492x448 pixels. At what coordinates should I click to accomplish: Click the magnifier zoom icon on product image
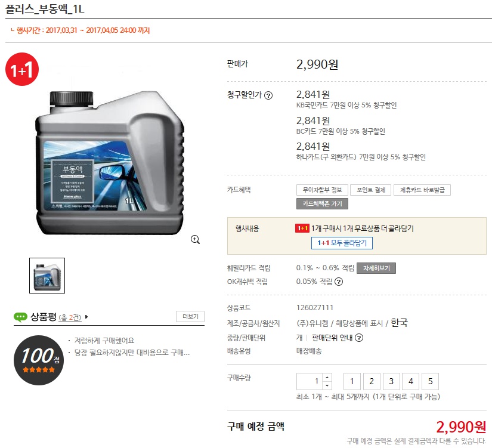tap(195, 240)
